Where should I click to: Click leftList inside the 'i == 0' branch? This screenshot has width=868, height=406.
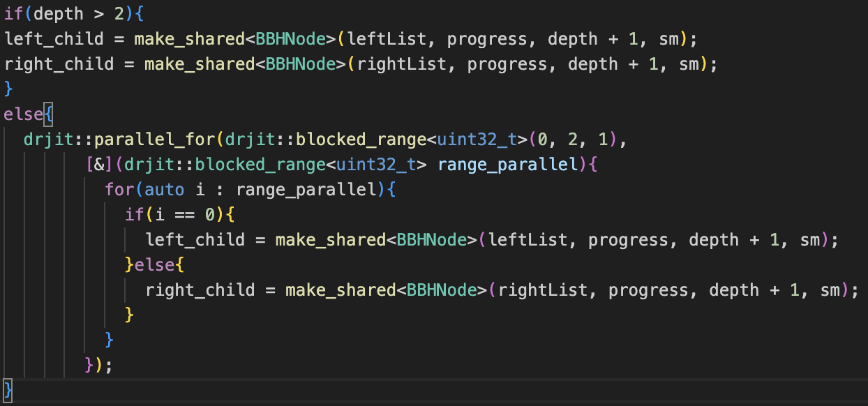coord(528,239)
